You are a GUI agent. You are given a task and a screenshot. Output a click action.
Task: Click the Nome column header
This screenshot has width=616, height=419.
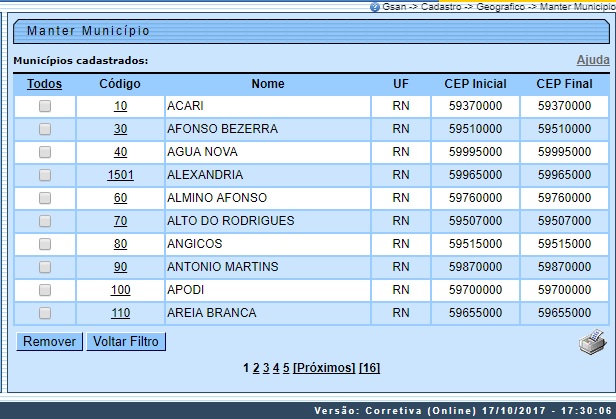click(x=268, y=84)
